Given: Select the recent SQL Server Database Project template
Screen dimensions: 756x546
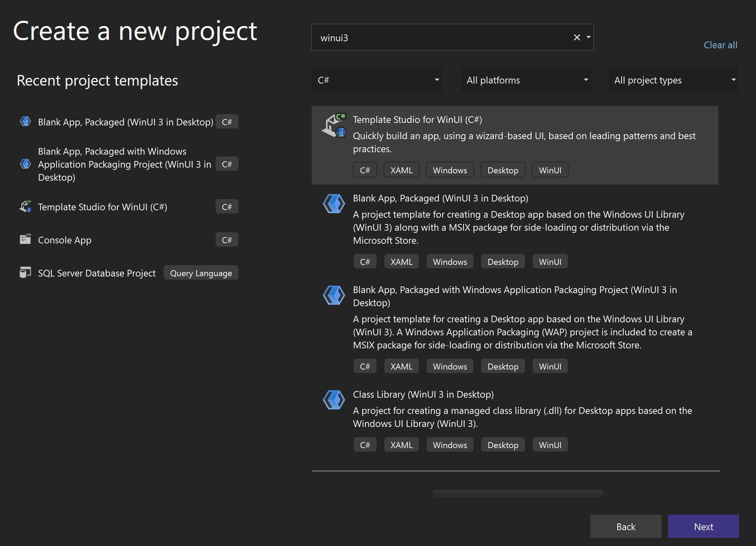Looking at the screenshot, I should click(97, 273).
